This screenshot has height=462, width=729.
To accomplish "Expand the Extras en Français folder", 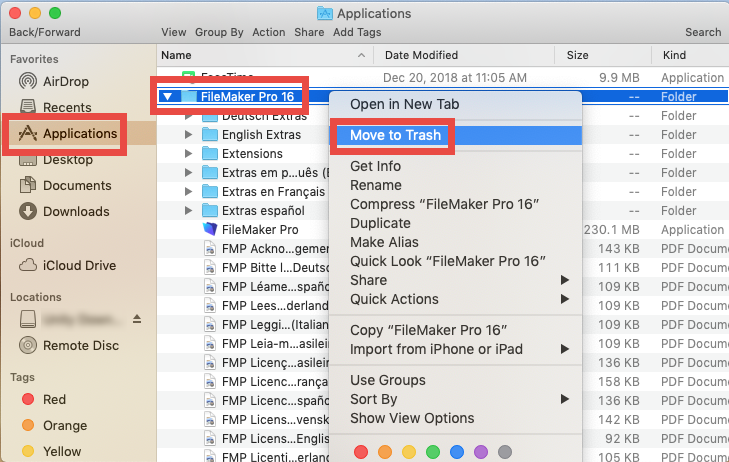I will pos(188,191).
